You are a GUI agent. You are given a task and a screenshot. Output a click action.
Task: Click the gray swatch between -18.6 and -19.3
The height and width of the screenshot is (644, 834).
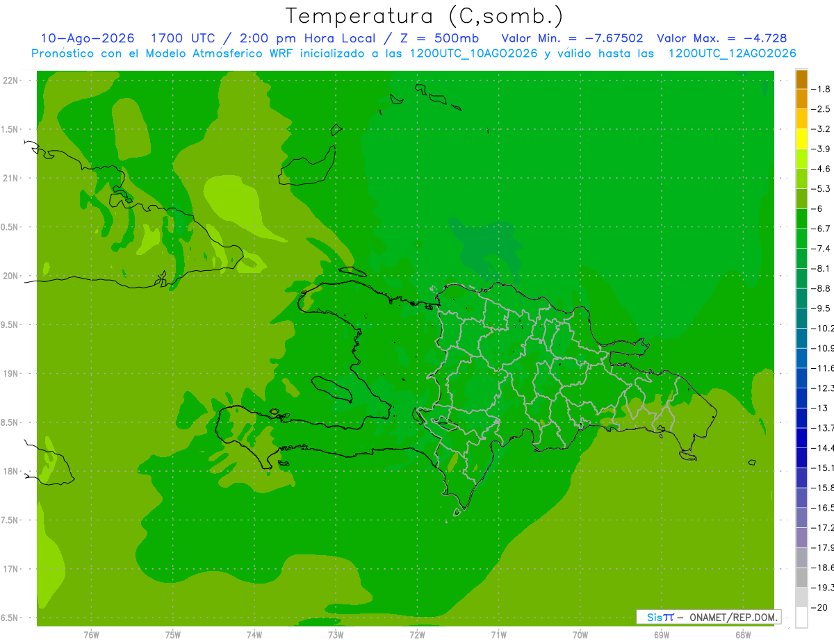pos(801,577)
